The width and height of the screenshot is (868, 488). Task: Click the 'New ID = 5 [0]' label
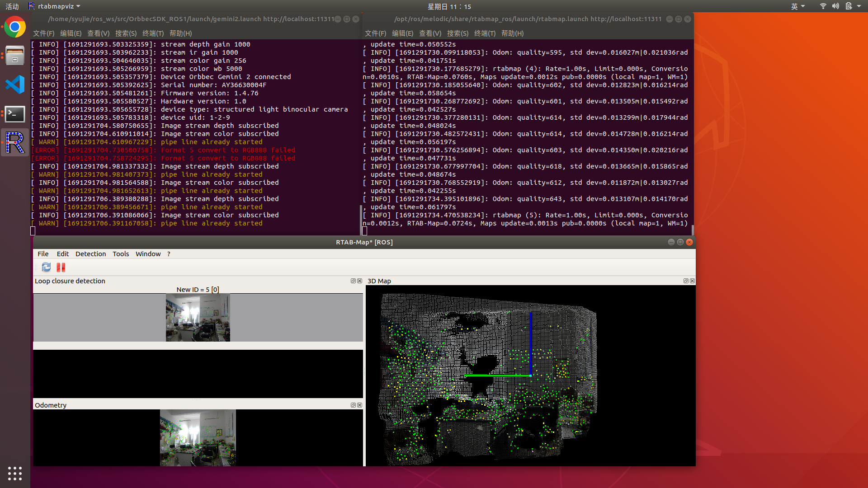198,290
